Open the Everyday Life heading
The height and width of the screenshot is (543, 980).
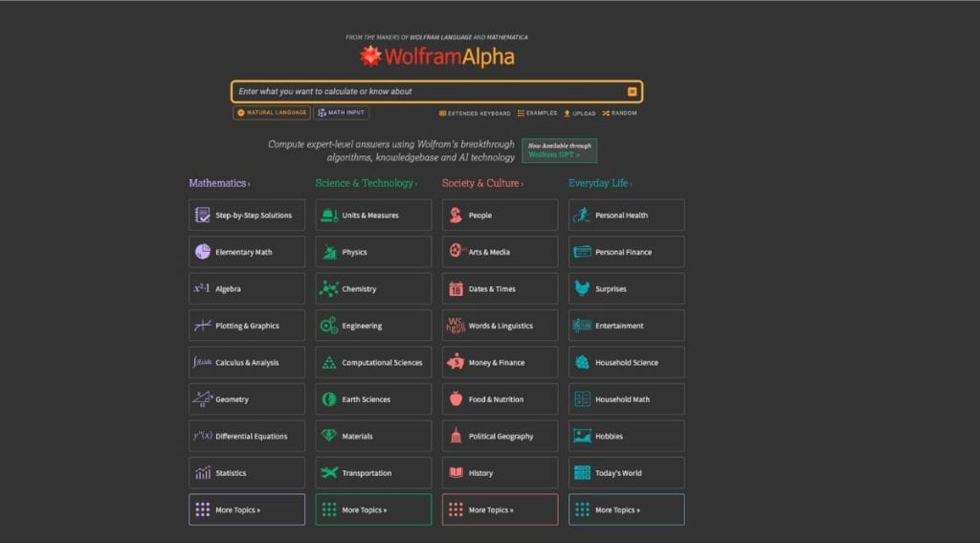[600, 183]
